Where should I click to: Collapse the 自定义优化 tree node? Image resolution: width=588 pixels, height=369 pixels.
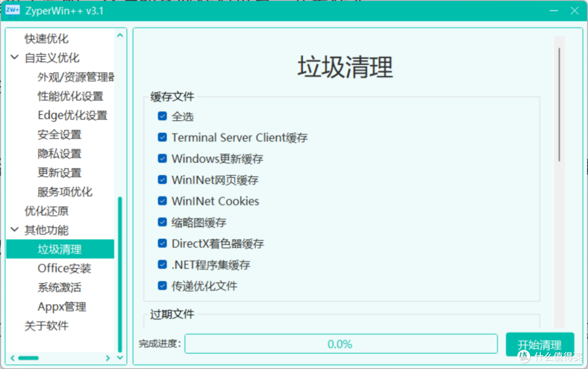tap(15, 57)
